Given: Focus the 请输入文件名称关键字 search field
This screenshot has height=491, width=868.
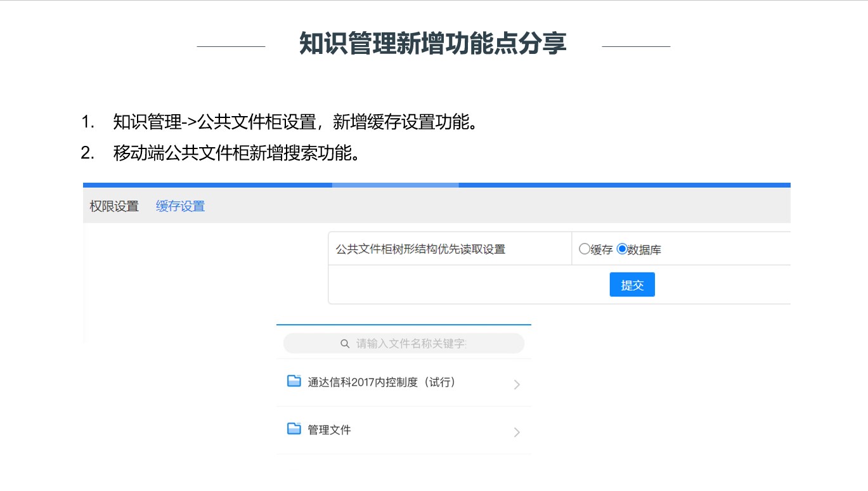Looking at the screenshot, I should (x=404, y=343).
